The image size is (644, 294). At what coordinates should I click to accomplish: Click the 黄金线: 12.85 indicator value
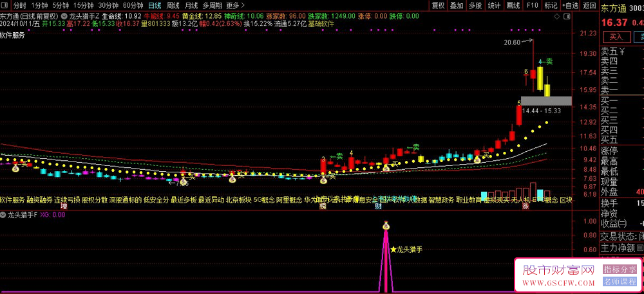click(x=202, y=16)
